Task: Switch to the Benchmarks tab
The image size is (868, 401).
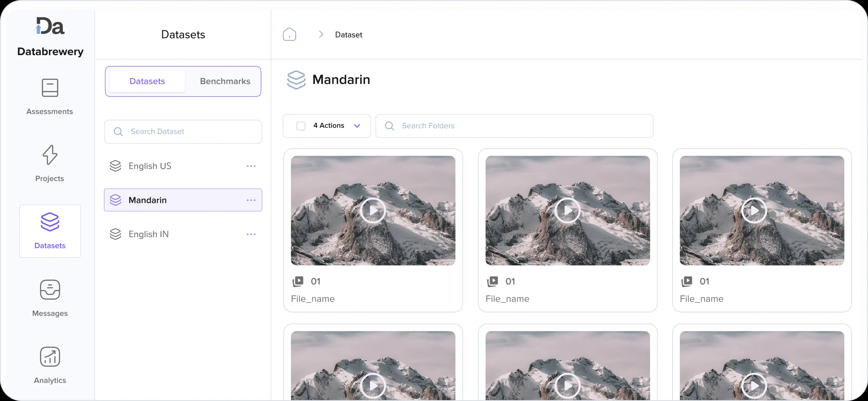Action: [225, 81]
